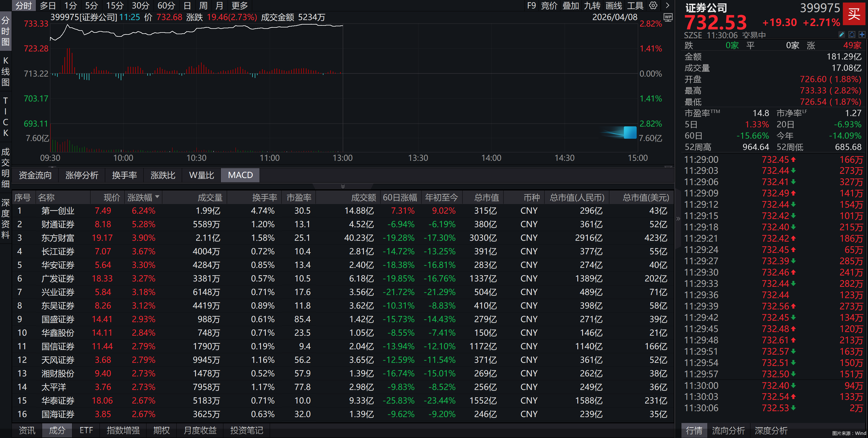This screenshot has width=868, height=438.
Task: Click the 13:00 marker on time axis
Action: 342,158
